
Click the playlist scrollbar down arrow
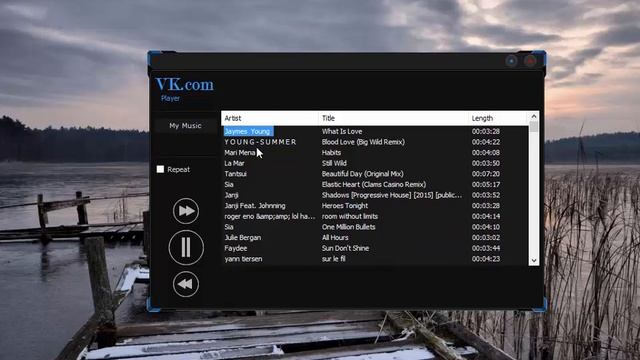coord(534,260)
